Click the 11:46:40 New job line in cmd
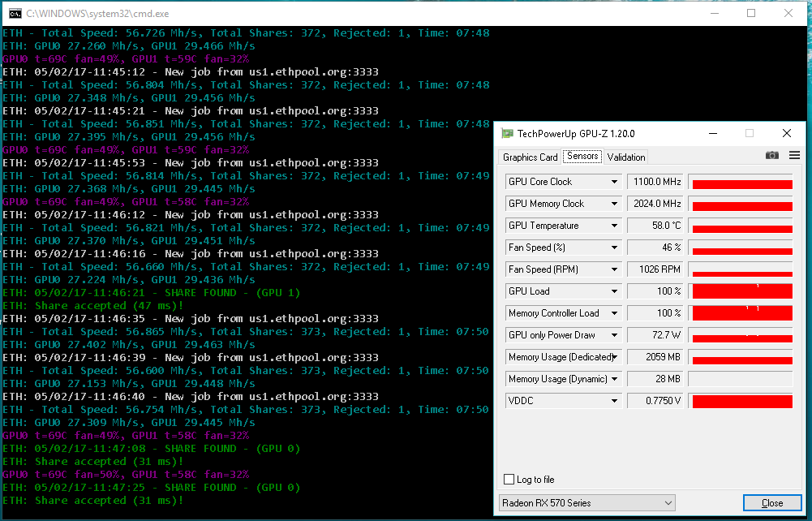Image resolution: width=812 pixels, height=521 pixels. point(191,396)
